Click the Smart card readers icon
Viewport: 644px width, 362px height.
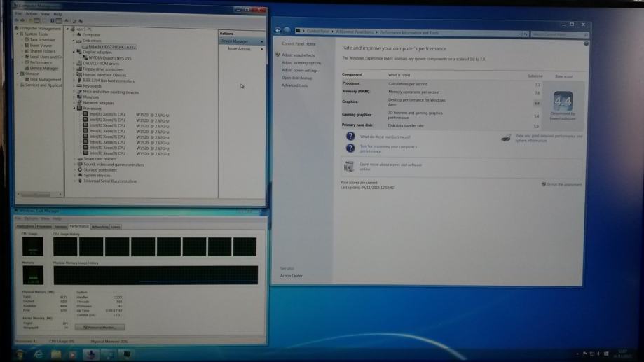pos(80,158)
